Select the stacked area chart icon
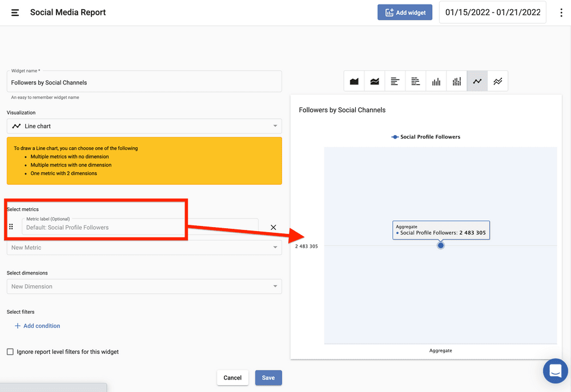Image resolution: width=571 pixels, height=392 pixels. pyautogui.click(x=375, y=82)
